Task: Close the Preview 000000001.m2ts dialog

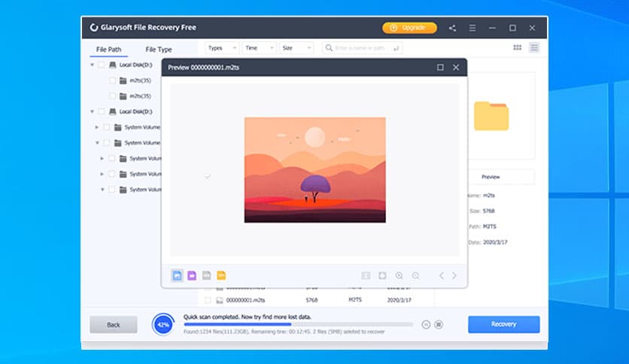Action: (x=456, y=68)
